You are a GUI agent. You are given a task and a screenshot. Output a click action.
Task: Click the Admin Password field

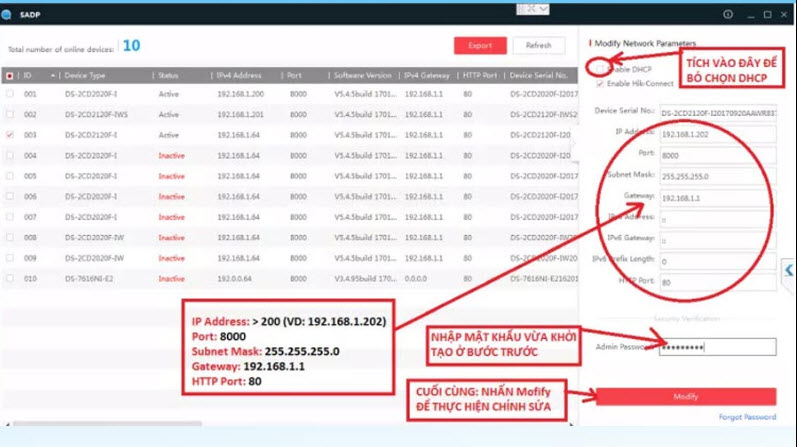pos(717,347)
